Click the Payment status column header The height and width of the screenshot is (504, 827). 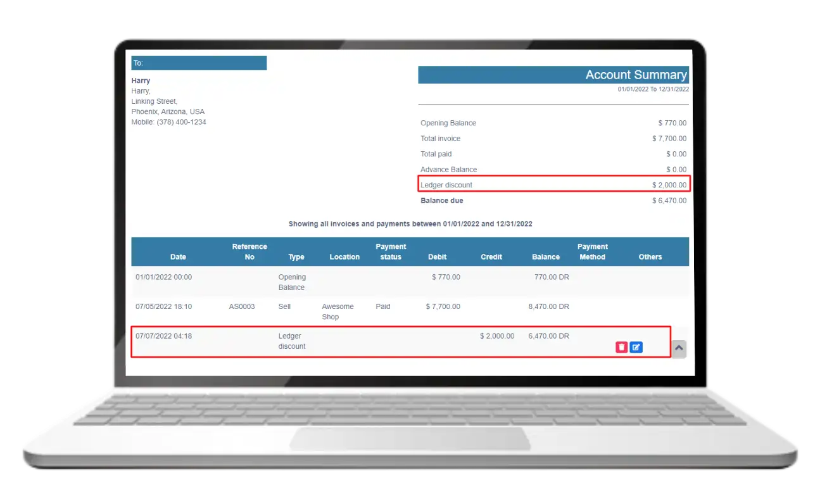(391, 251)
